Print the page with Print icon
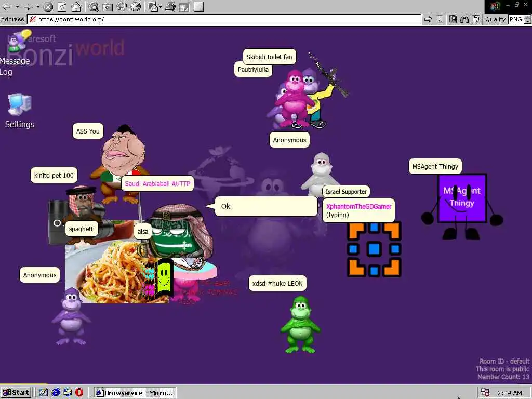The image size is (532, 399). coord(170,6)
